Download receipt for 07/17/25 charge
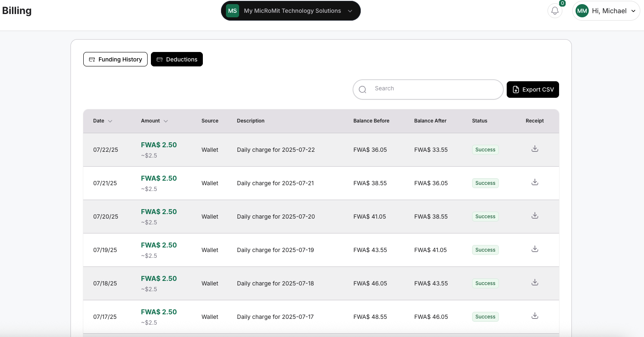The image size is (644, 337). (535, 316)
